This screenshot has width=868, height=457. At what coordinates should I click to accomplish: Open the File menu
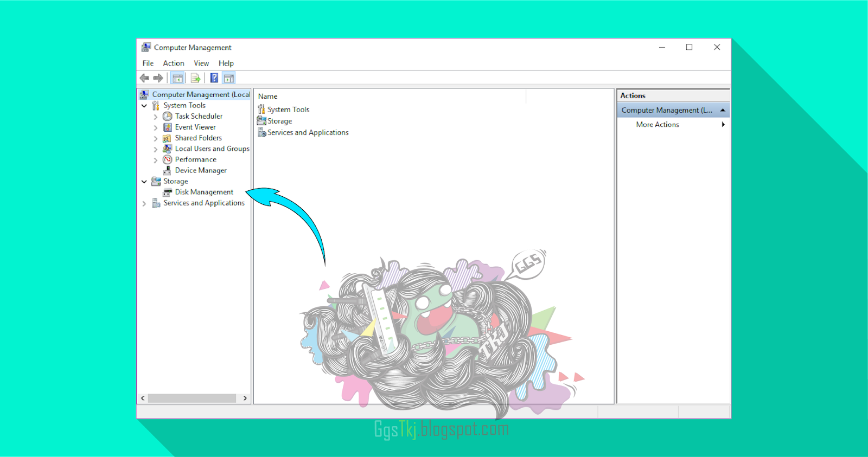(x=148, y=63)
